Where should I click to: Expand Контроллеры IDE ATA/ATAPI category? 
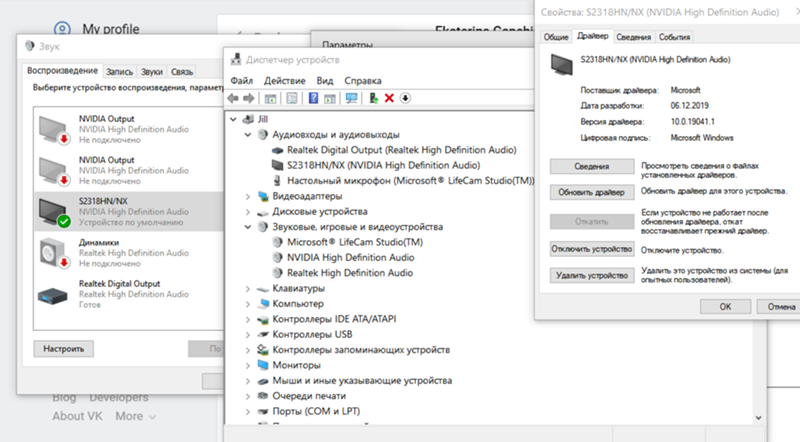(248, 320)
